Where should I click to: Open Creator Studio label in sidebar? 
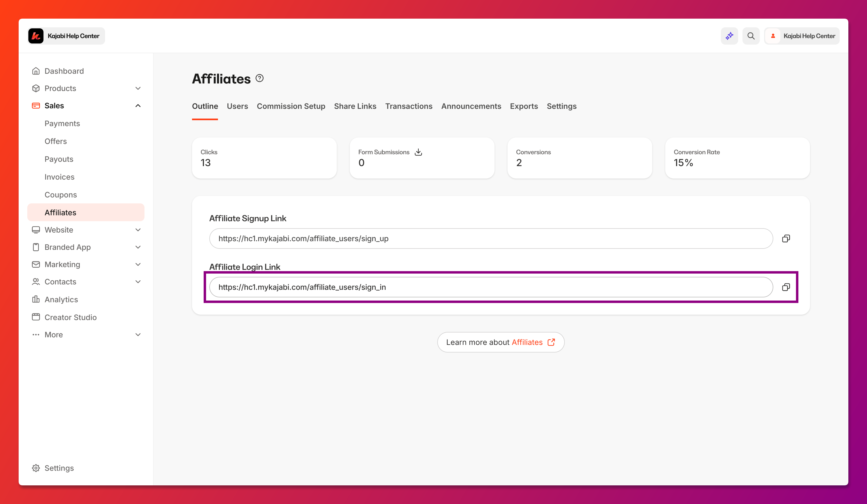70,317
